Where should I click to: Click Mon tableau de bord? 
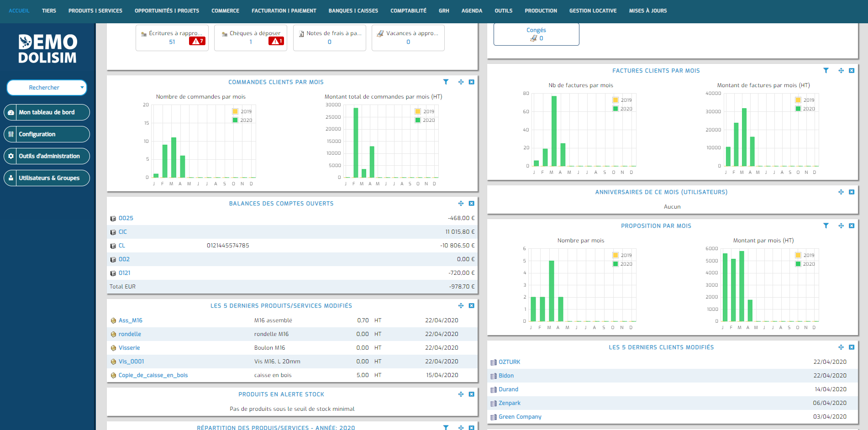tap(47, 112)
